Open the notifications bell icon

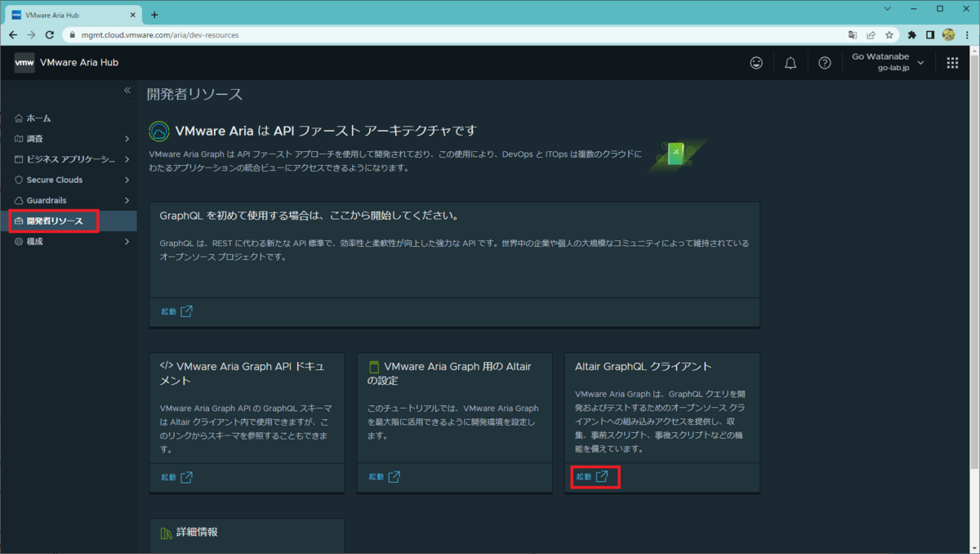791,63
